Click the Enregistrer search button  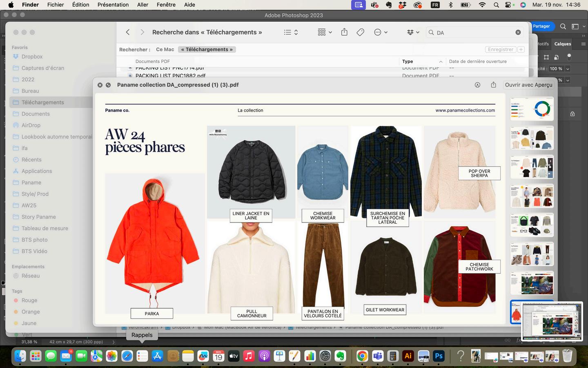501,49
